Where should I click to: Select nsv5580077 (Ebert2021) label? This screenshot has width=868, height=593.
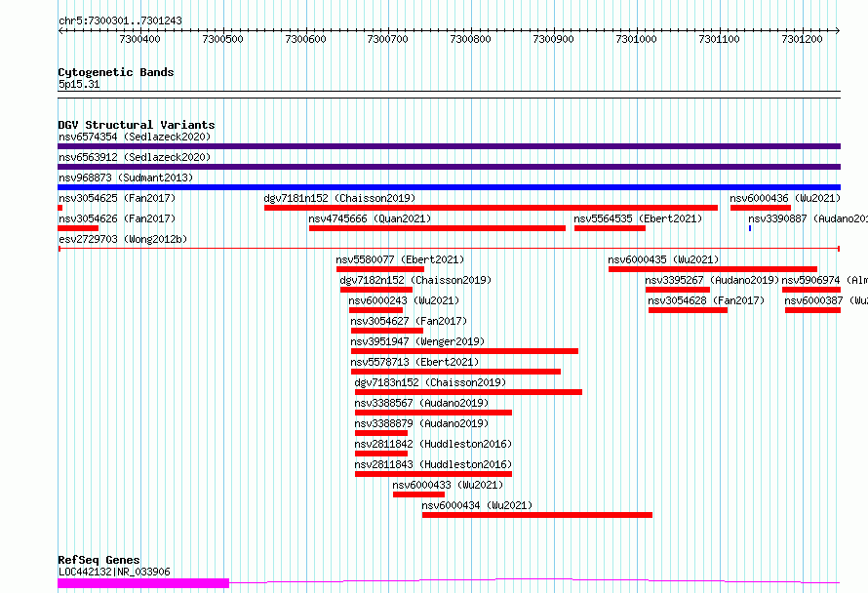(400, 259)
